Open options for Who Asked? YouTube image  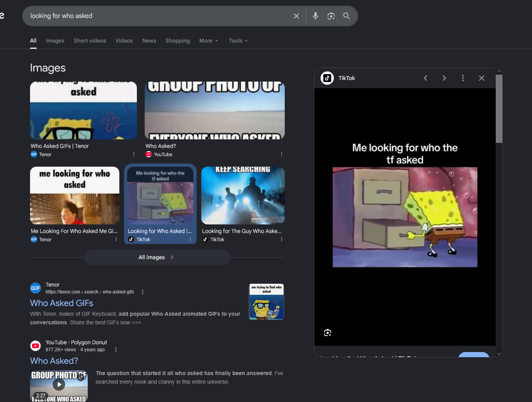[282, 154]
